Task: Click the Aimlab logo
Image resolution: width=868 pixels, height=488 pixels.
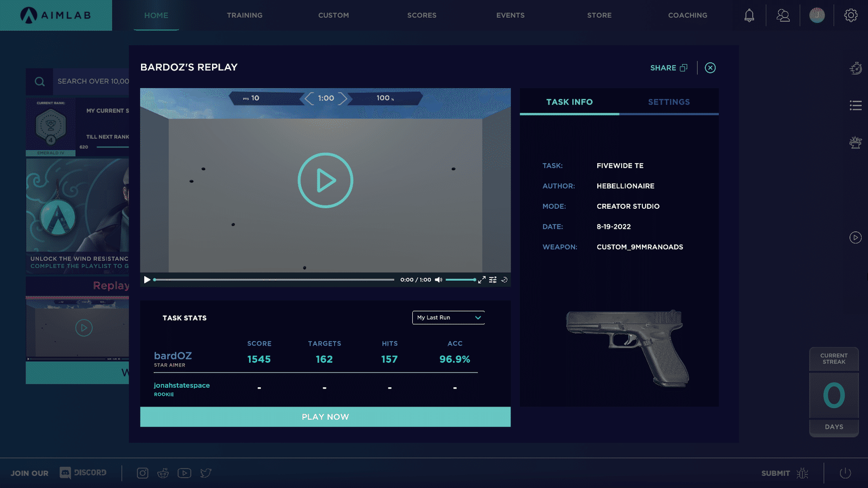Action: (x=56, y=15)
